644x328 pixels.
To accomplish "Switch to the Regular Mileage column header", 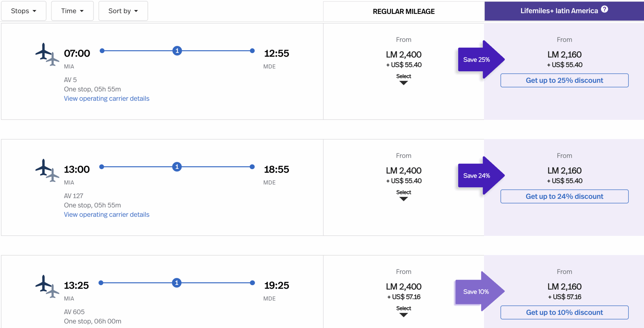I will coord(404,12).
